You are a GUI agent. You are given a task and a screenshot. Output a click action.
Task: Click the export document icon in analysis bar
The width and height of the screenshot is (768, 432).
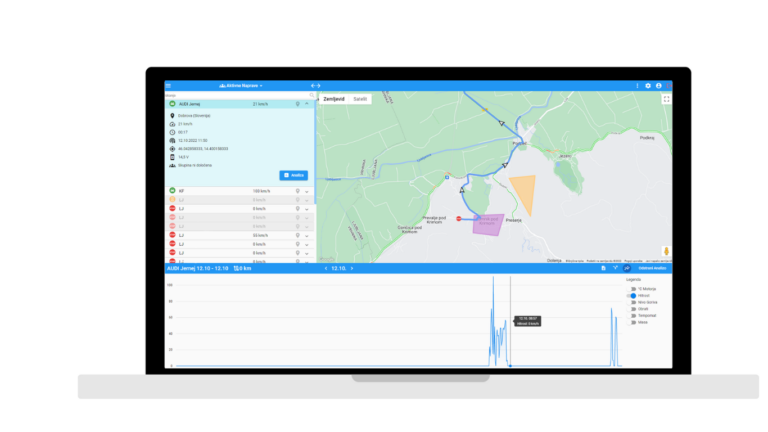point(603,268)
